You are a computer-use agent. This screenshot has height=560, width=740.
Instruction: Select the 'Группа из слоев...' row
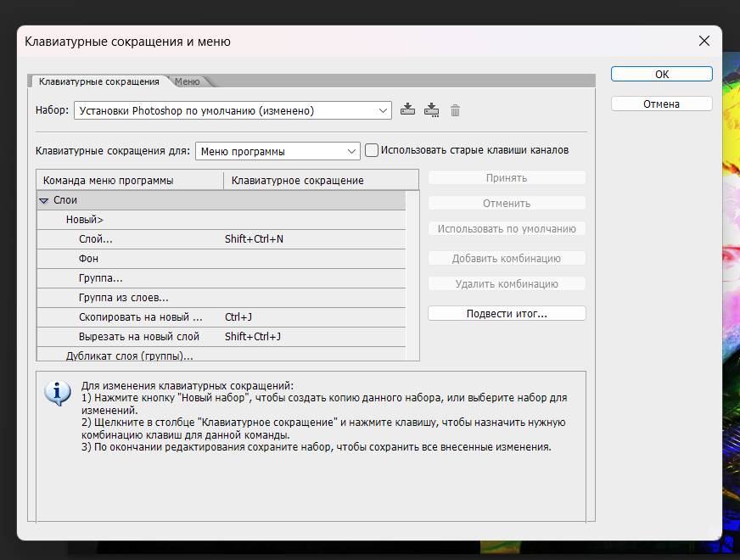tap(123, 298)
